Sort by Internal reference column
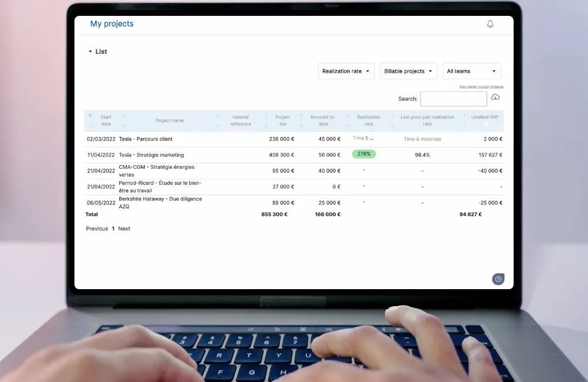This screenshot has width=588, height=382. [x=240, y=120]
